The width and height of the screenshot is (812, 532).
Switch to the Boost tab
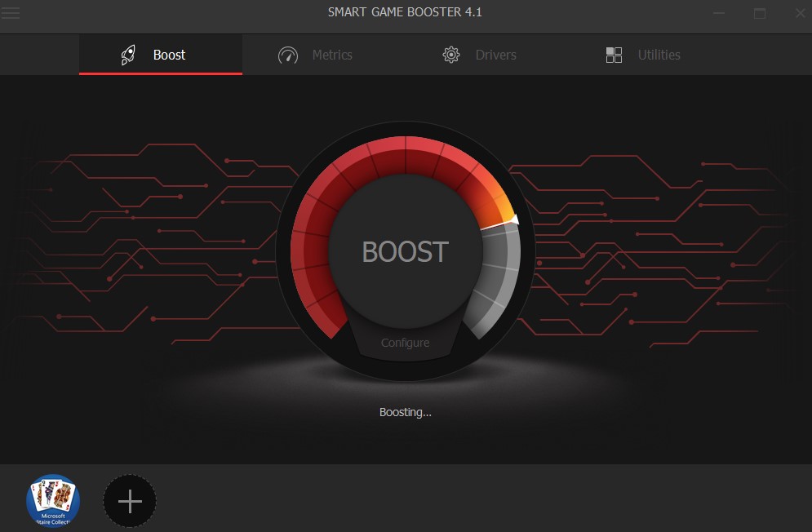pyautogui.click(x=161, y=55)
